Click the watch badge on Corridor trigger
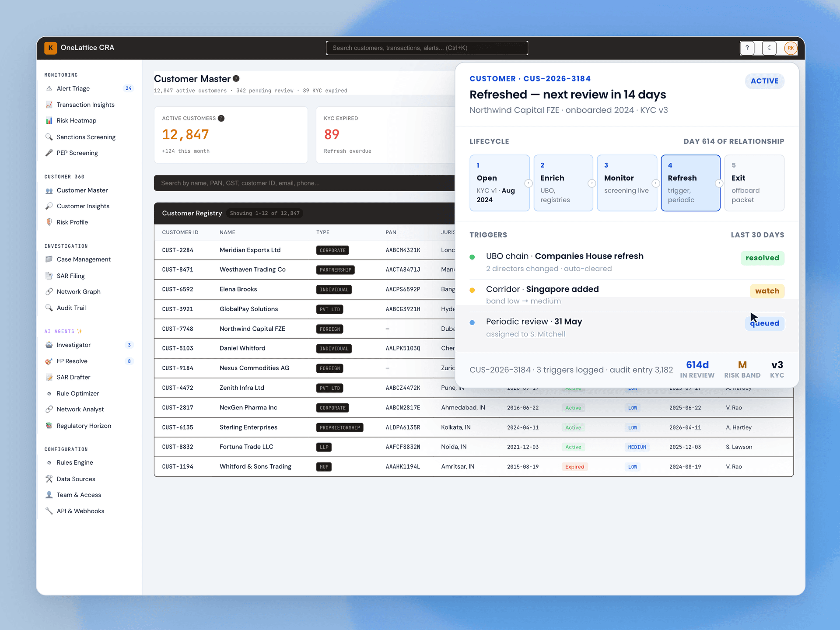 pos(767,291)
